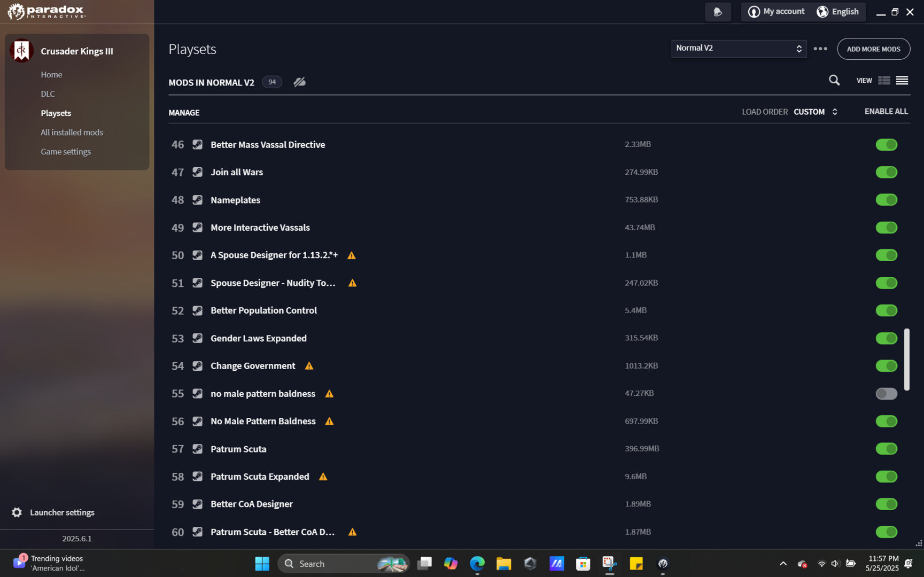
Task: Click the notifications icon in top bar
Action: (x=718, y=12)
